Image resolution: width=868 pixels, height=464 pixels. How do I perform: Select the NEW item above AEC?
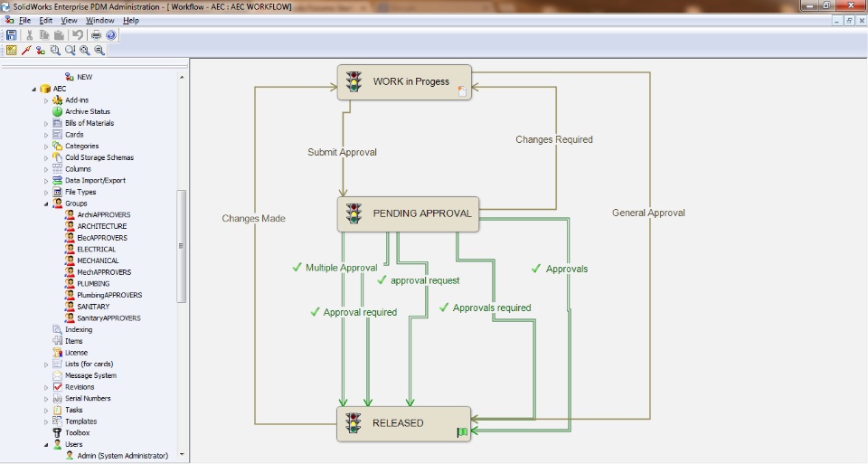[x=85, y=77]
